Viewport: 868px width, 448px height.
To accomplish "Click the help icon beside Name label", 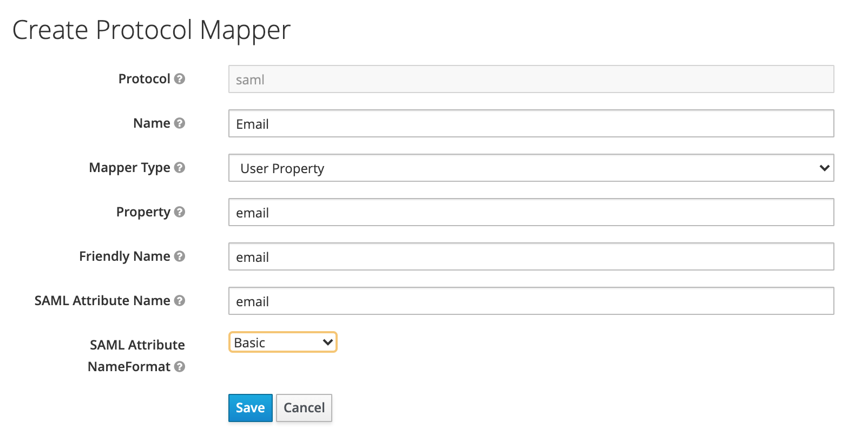I will click(180, 123).
